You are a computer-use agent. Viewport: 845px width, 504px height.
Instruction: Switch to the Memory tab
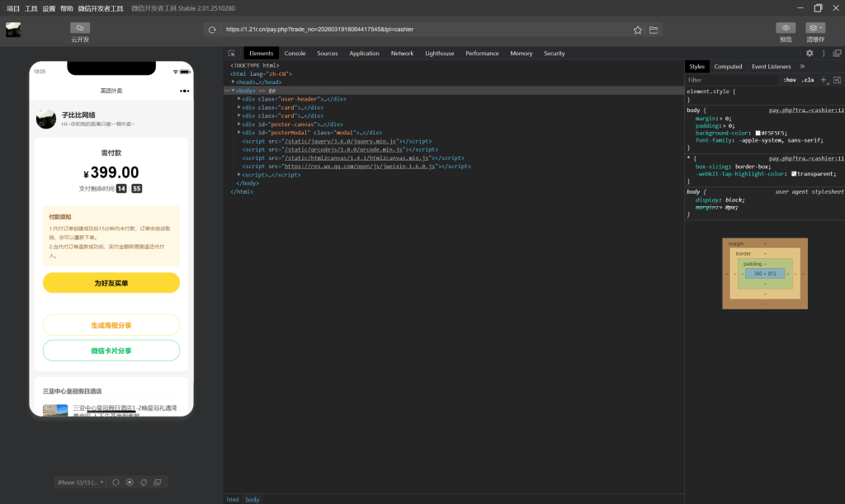click(x=522, y=54)
